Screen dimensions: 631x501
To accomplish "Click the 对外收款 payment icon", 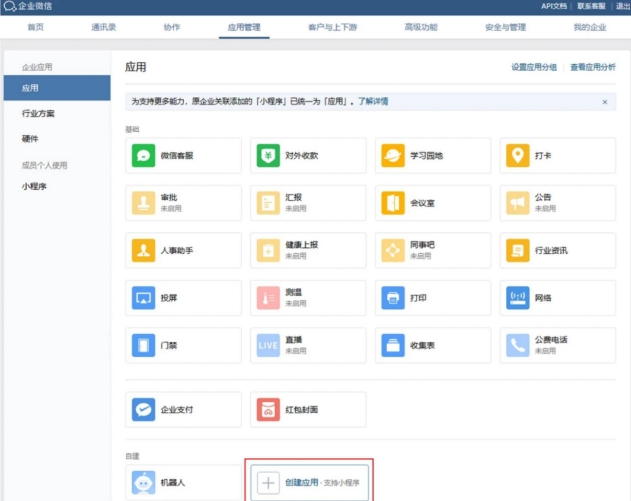I will (x=268, y=156).
